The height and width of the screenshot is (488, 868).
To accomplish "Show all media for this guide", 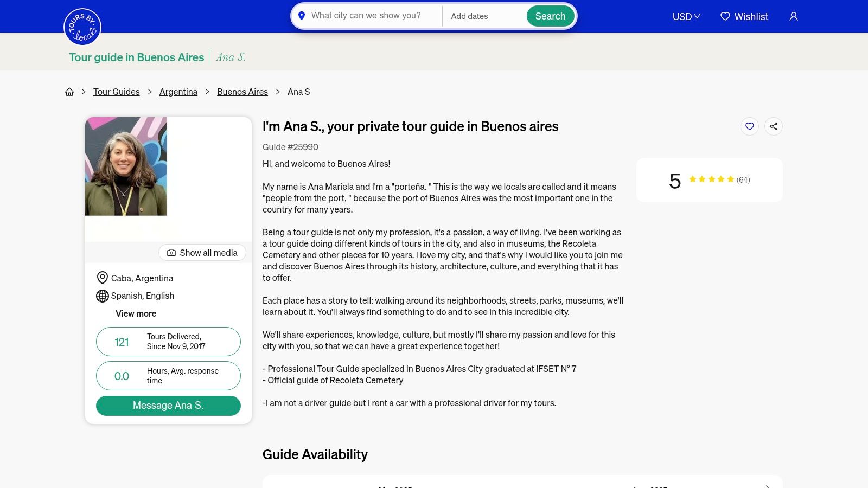I will click(202, 253).
